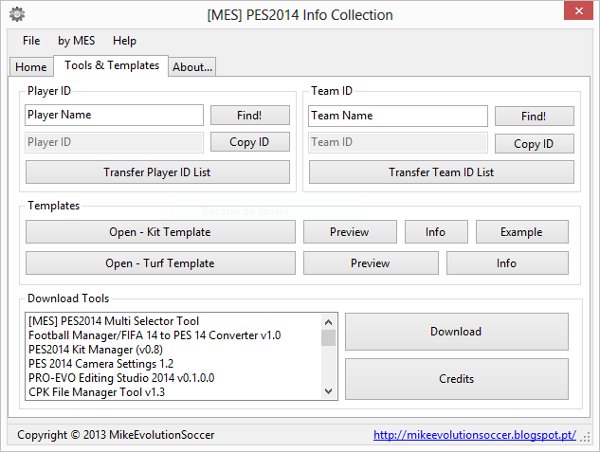Preview the Turf Template
Viewport: 600px width, 452px height.
point(371,263)
